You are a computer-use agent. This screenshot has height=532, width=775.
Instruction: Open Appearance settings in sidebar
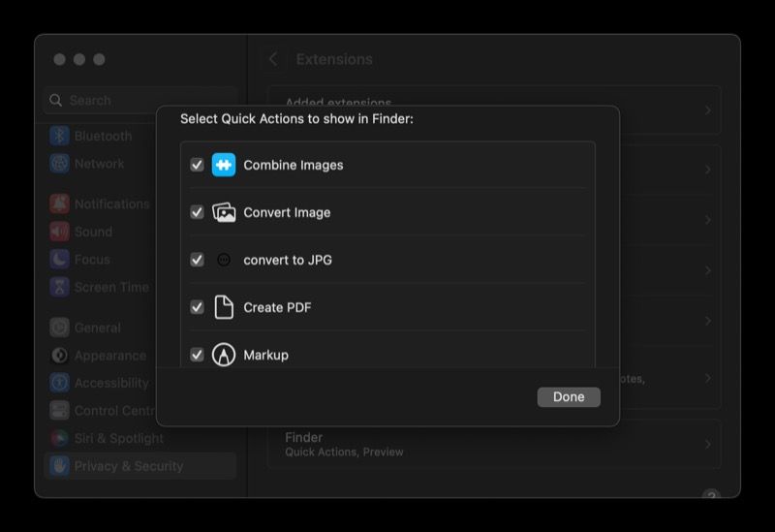(101, 356)
